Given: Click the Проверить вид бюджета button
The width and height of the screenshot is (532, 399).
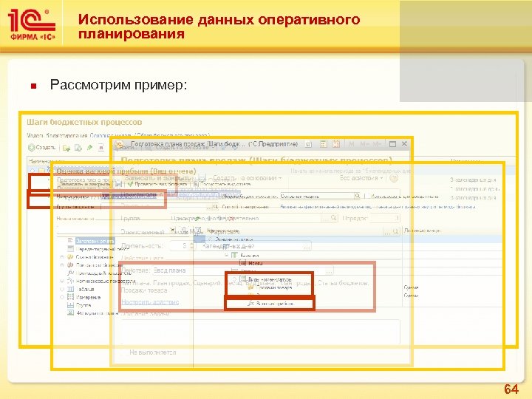Looking at the screenshot, I should click(x=157, y=184).
